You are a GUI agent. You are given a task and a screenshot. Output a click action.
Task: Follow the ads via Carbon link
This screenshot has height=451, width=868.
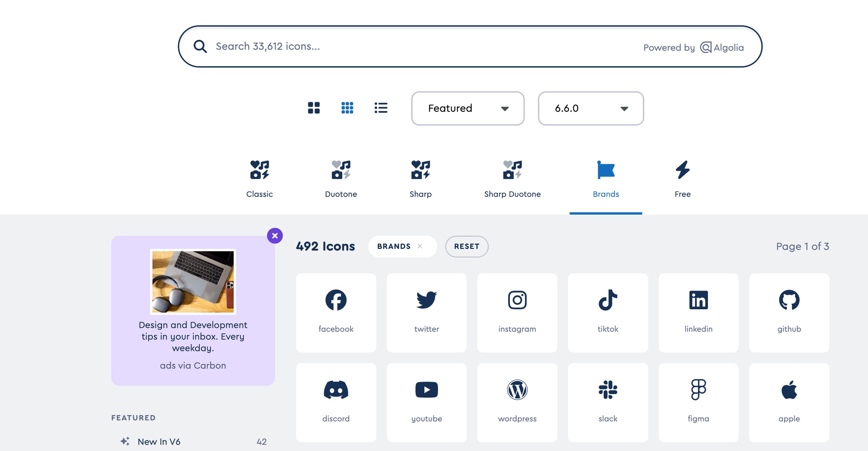pos(193,366)
